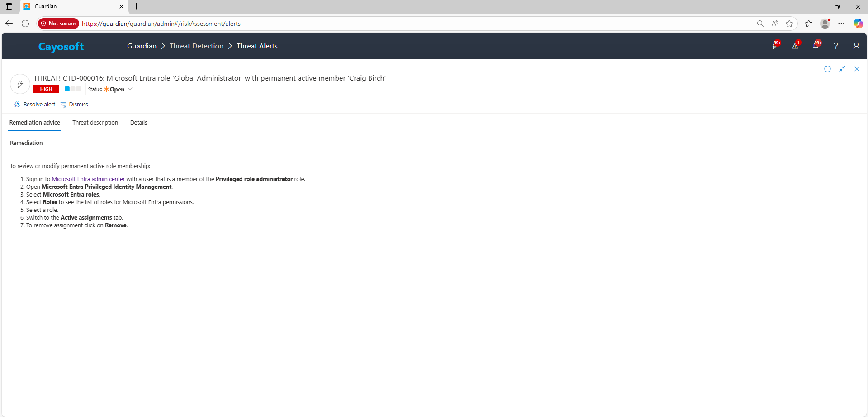Click the Resolve alert button
Viewport: 868px width, 417px height.
pyautogui.click(x=35, y=105)
